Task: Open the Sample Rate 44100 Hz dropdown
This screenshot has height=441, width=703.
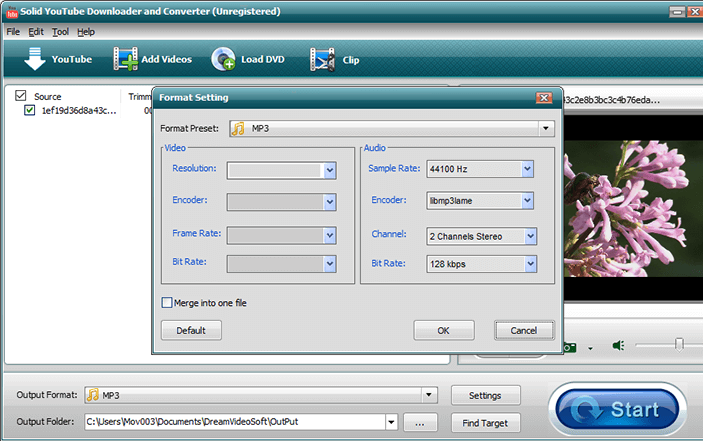Action: pos(527,169)
